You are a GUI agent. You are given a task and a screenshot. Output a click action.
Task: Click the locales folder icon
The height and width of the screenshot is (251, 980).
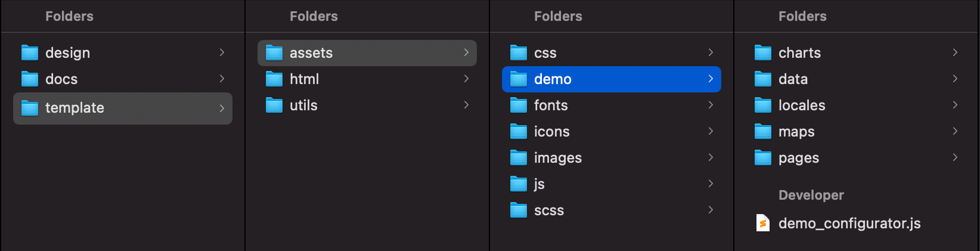click(x=763, y=106)
